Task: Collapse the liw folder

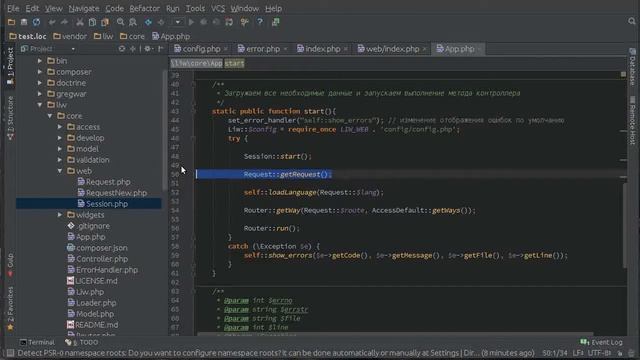Action: [40, 105]
